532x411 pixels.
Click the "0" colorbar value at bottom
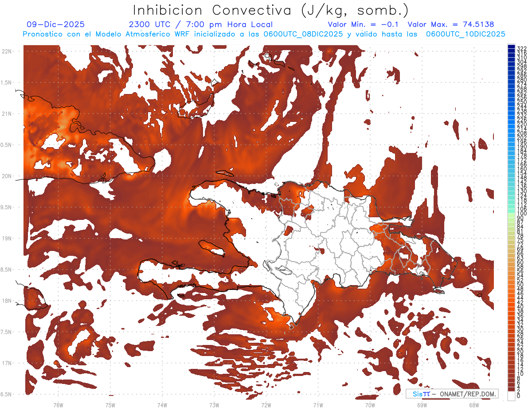click(x=519, y=395)
